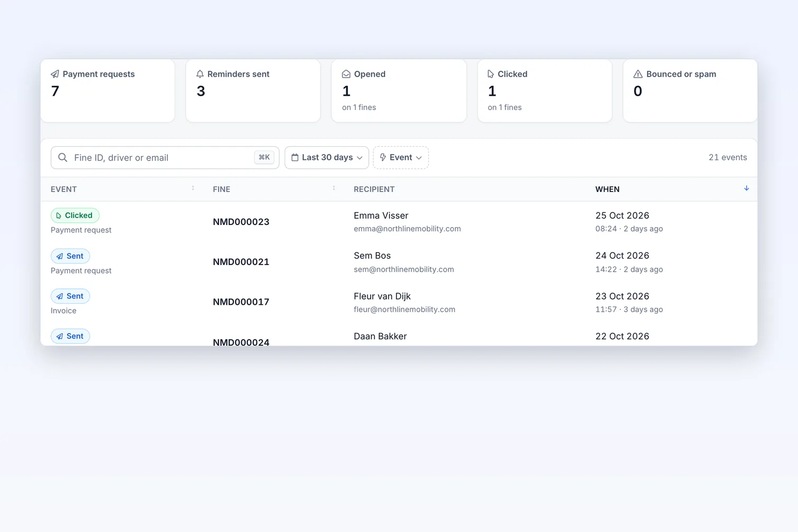Click the warning triangle icon beside Bounced or spam

click(x=638, y=74)
